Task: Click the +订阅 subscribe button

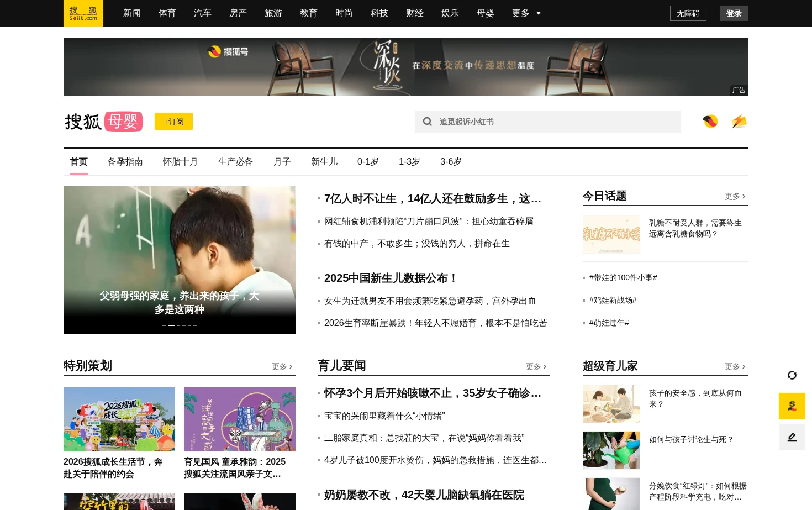Action: (x=173, y=122)
